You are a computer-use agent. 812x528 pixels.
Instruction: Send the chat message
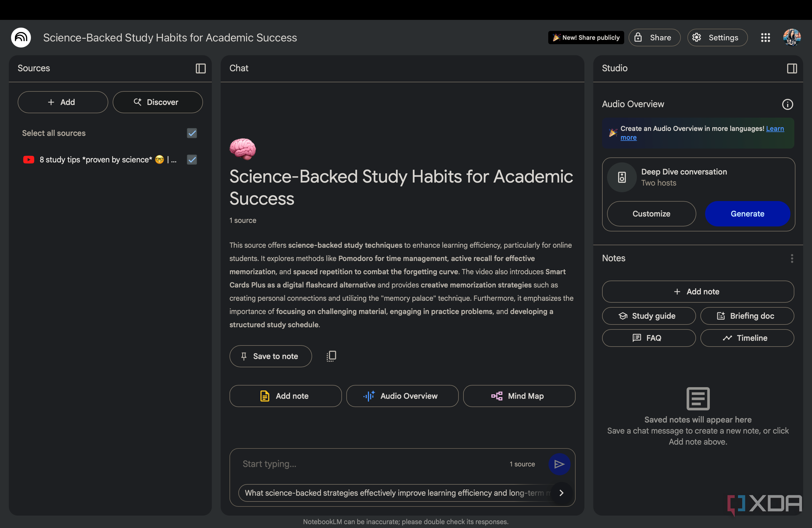click(559, 464)
